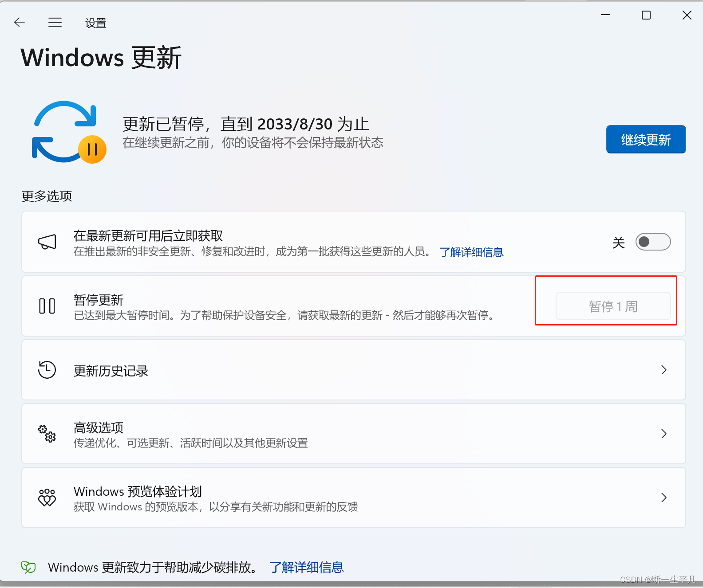This screenshot has height=588, width=703.
Task: Click the 关 label next to toggle
Action: (619, 243)
